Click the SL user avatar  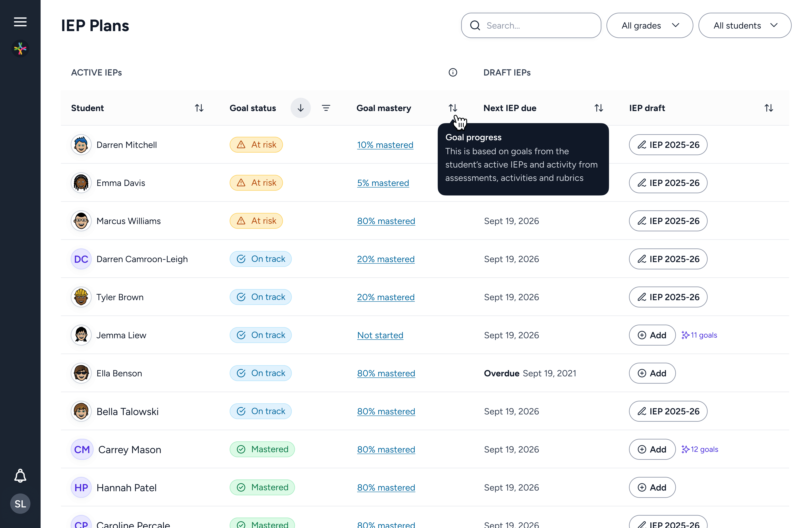[x=20, y=504]
